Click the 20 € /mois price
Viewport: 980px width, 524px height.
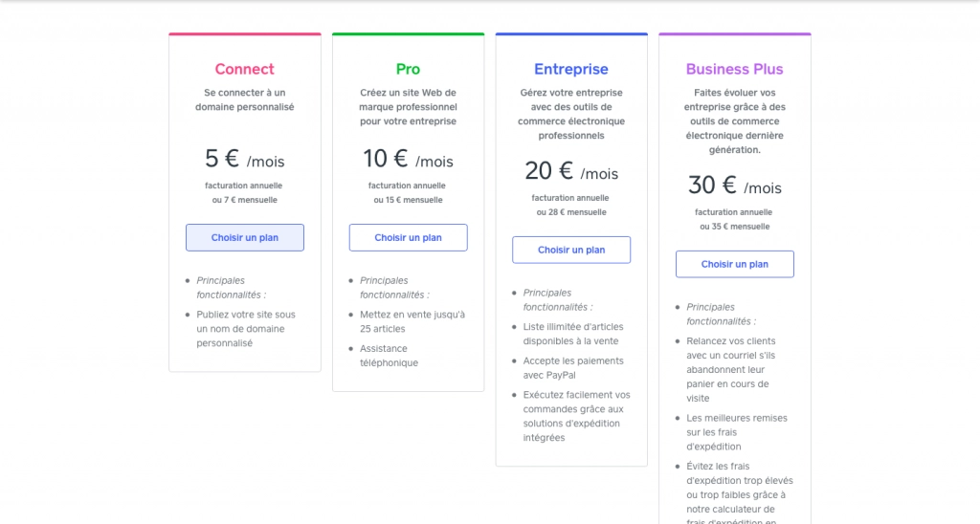pyautogui.click(x=571, y=171)
